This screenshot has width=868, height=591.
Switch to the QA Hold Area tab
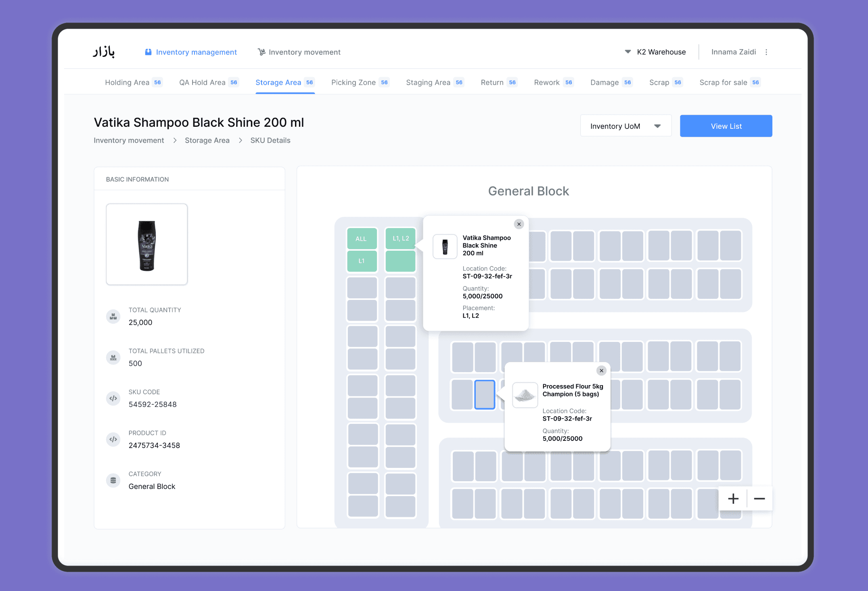(209, 82)
